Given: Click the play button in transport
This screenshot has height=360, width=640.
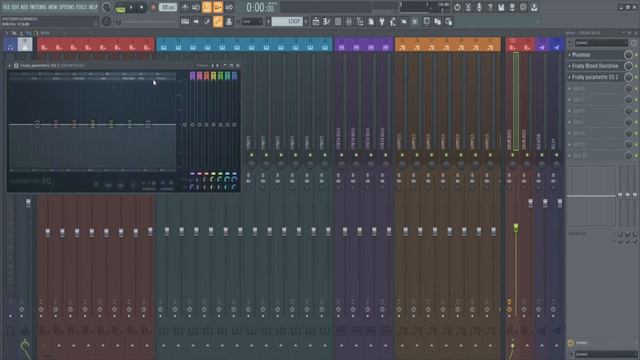Looking at the screenshot, I should click(131, 7).
